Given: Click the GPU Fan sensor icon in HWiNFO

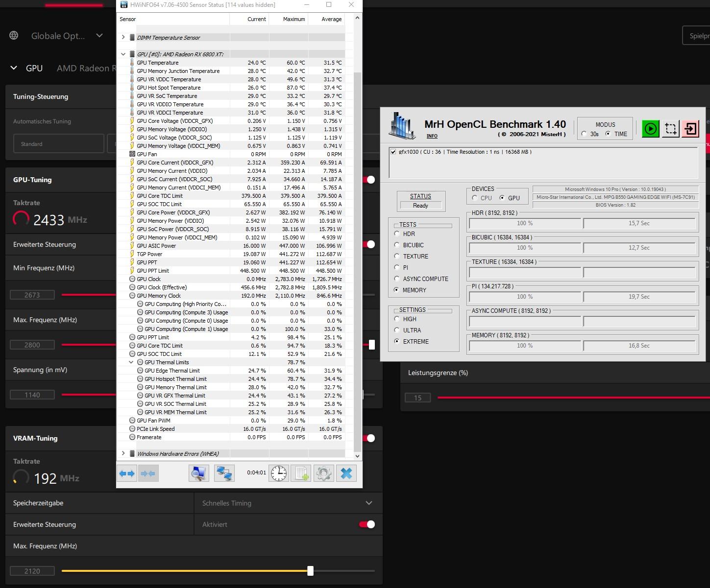Looking at the screenshot, I should (x=132, y=154).
